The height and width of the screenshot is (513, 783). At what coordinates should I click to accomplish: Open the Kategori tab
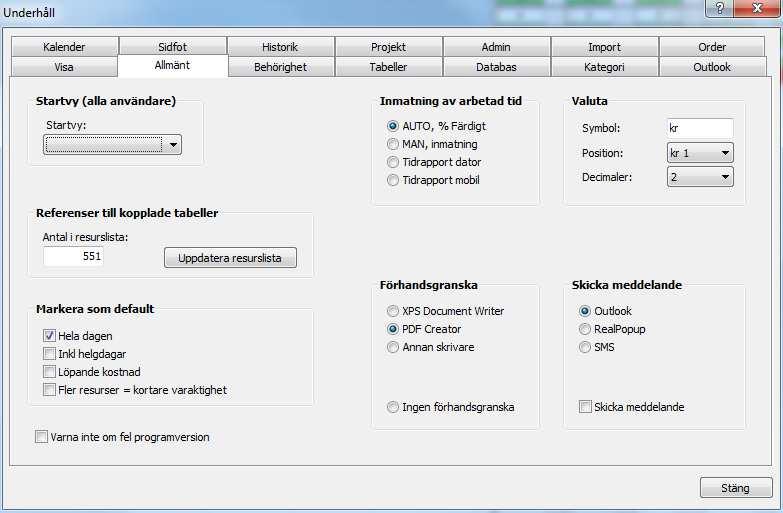604,67
